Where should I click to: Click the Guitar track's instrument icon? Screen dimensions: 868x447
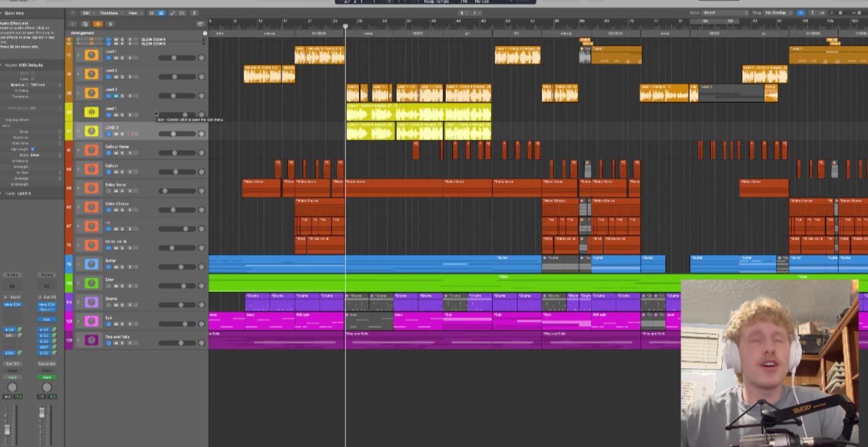click(92, 264)
